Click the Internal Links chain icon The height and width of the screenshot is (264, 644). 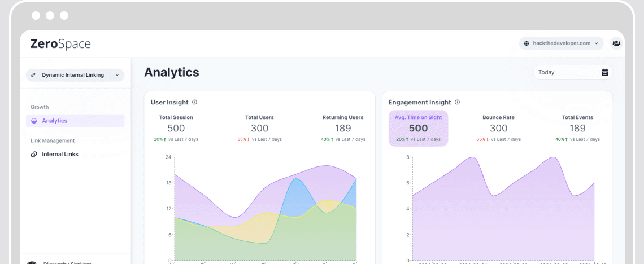tap(34, 155)
